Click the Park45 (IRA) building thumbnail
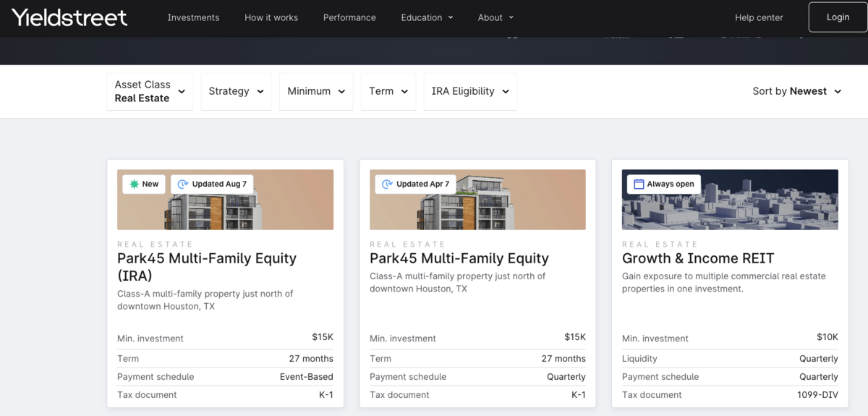The width and height of the screenshot is (868, 416). [x=225, y=200]
